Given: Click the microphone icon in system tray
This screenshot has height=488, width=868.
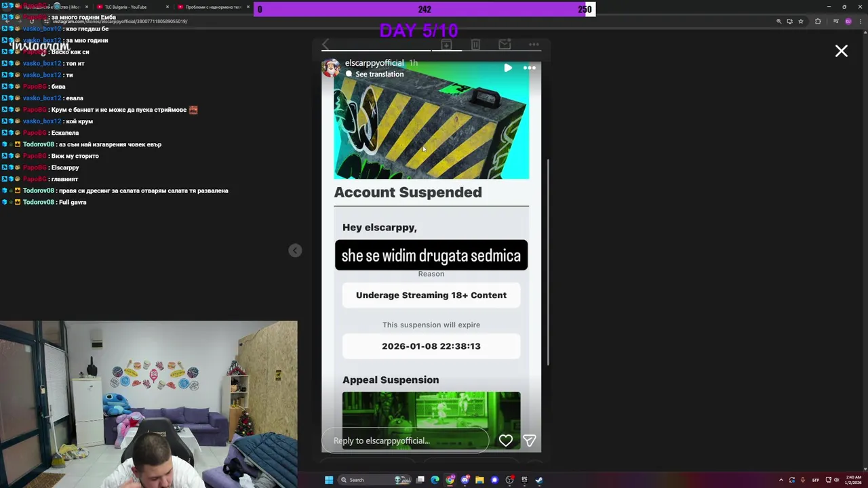Looking at the screenshot, I should 804,480.
